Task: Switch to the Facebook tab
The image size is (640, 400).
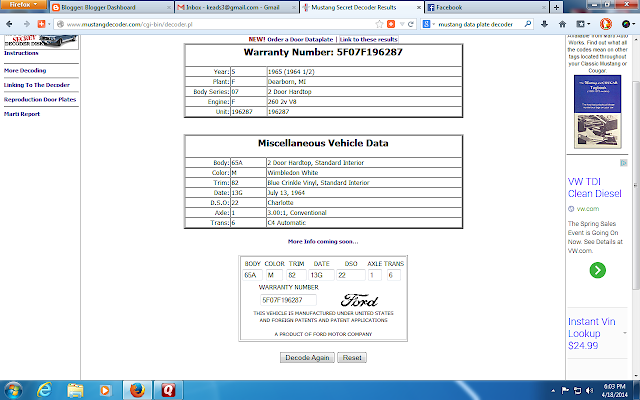Action: tap(487, 7)
